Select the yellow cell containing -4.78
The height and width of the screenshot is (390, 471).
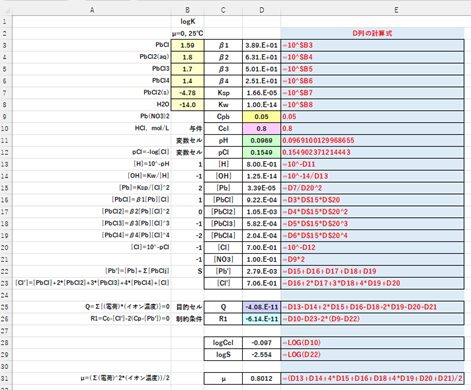pyautogui.click(x=187, y=93)
